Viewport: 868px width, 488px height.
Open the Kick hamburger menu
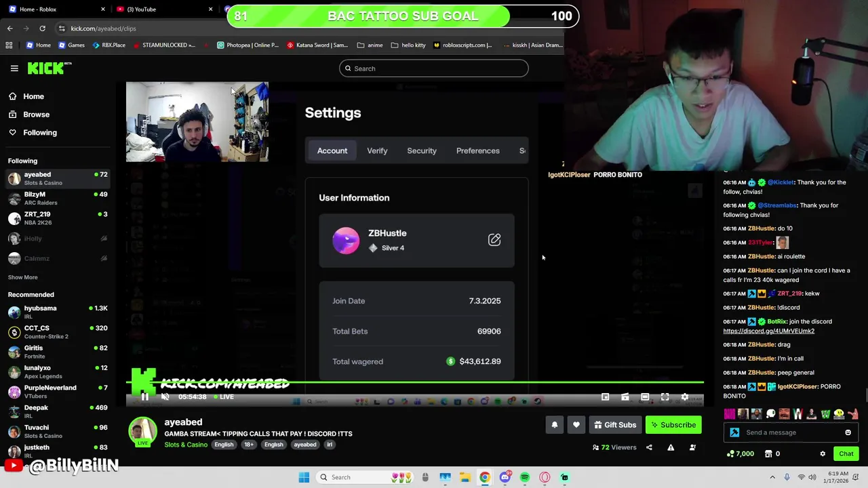14,68
